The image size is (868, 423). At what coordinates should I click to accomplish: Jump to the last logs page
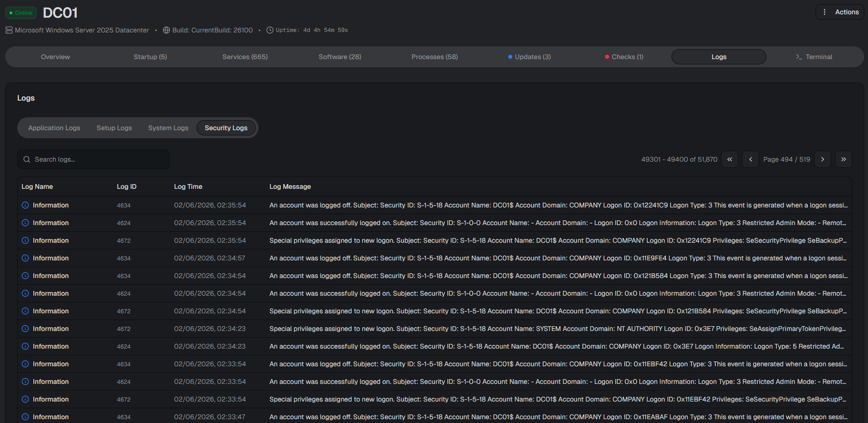(x=844, y=159)
